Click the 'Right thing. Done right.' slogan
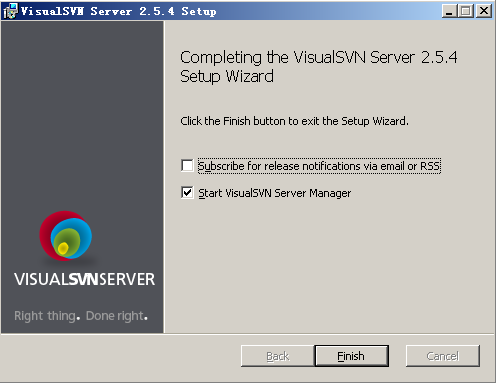 click(x=81, y=316)
